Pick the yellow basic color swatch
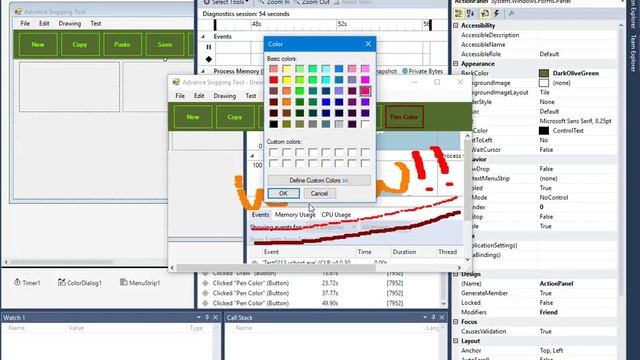Viewport: 640px width, 360px height. 287,80
